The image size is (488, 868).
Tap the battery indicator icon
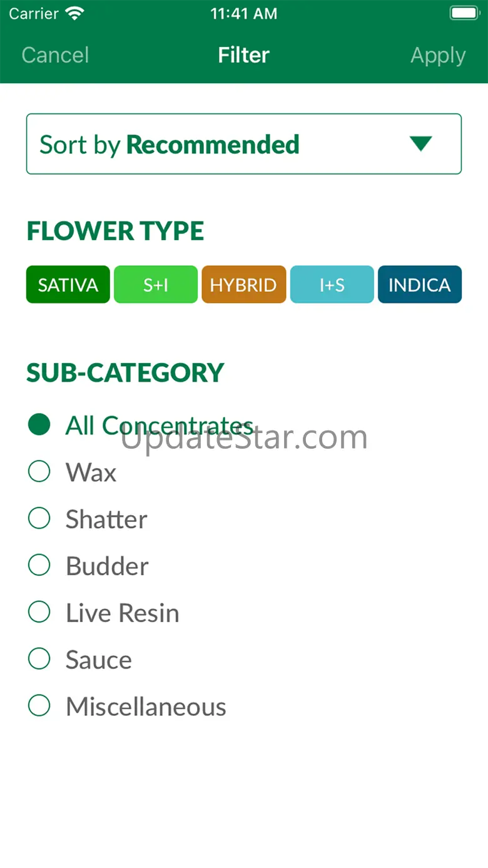click(x=464, y=14)
